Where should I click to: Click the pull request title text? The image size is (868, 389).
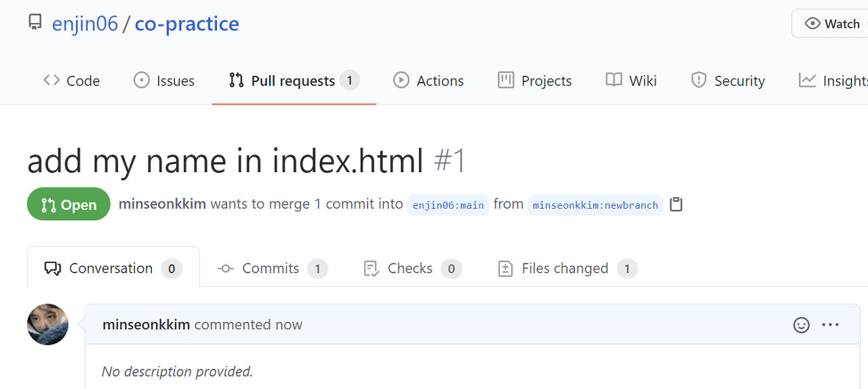[225, 161]
